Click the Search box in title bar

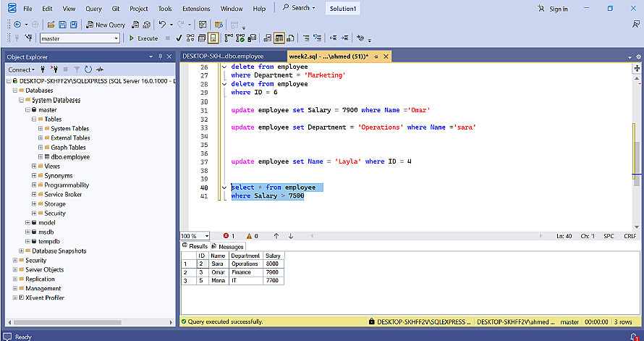300,9
